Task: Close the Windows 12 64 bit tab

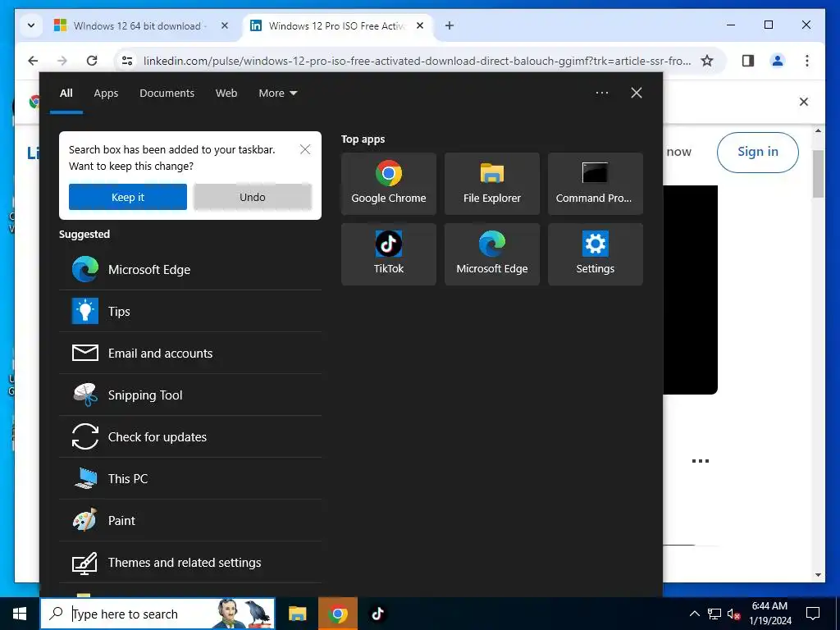Action: (225, 25)
